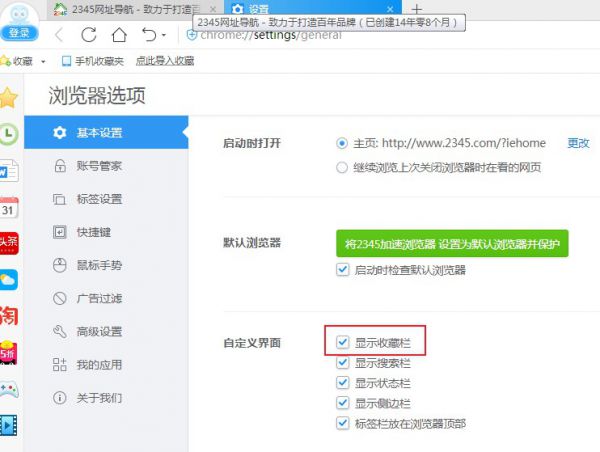600x452 pixels.
Task: Open the star favorites sidebar icon
Action: 8,98
